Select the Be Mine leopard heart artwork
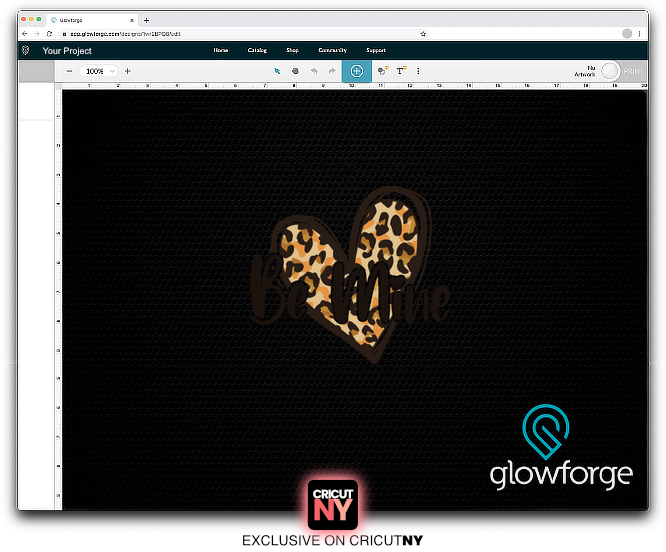Viewport: 666px width, 552px height. [x=350, y=276]
